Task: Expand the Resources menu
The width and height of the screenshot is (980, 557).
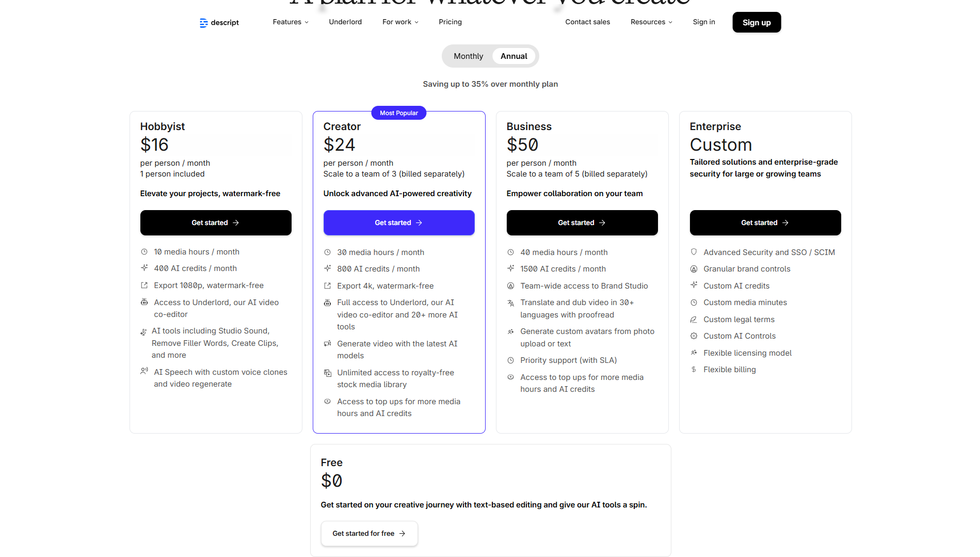Action: coord(651,22)
